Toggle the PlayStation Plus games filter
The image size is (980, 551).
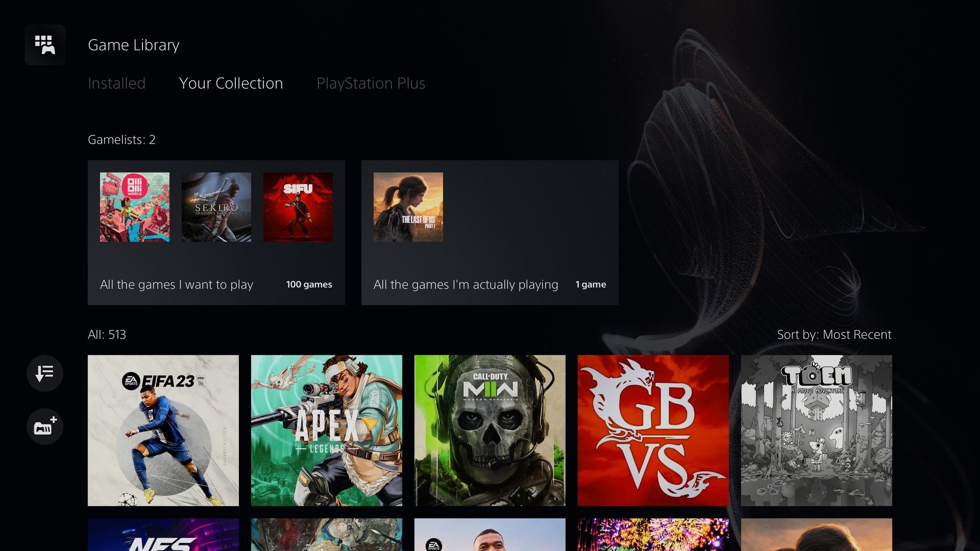(371, 83)
